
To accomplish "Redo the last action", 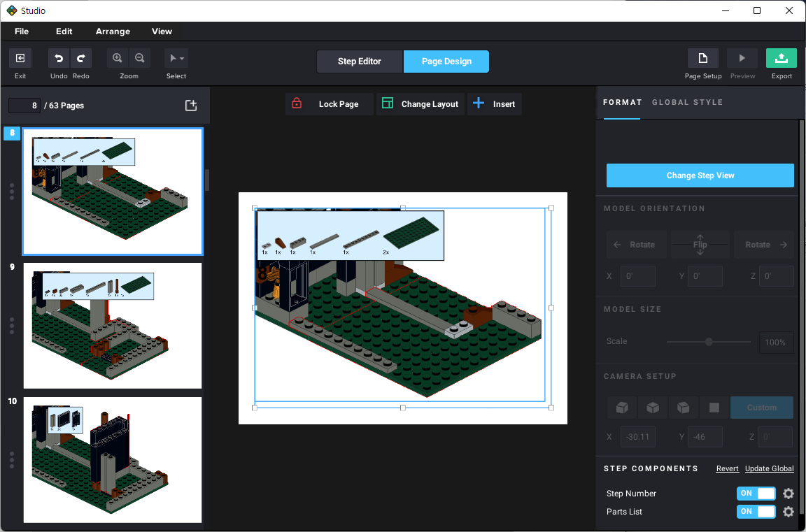I will click(x=80, y=58).
